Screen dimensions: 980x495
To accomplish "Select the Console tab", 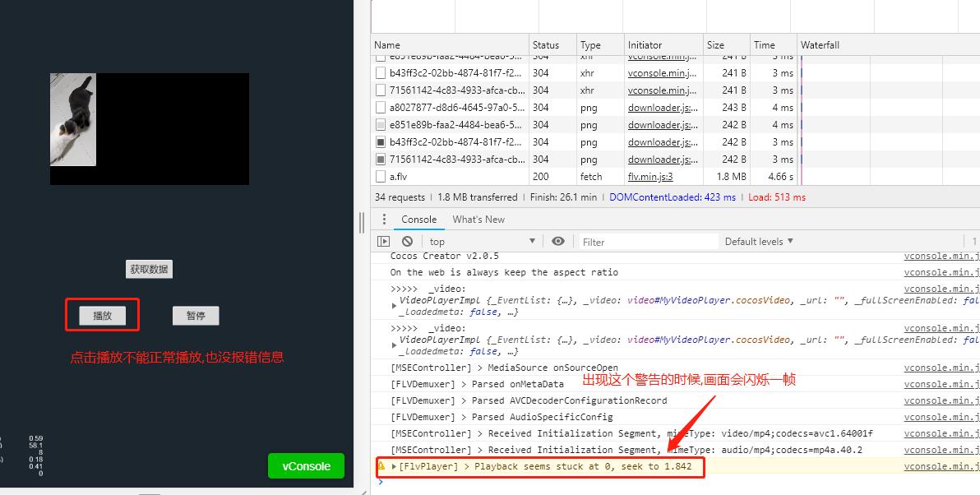I will pyautogui.click(x=418, y=219).
